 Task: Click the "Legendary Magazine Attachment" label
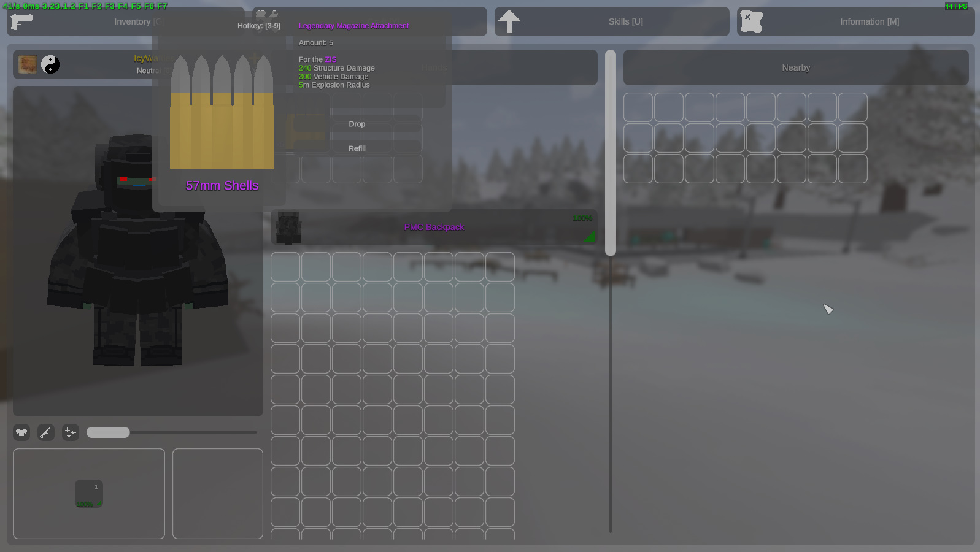coord(354,26)
